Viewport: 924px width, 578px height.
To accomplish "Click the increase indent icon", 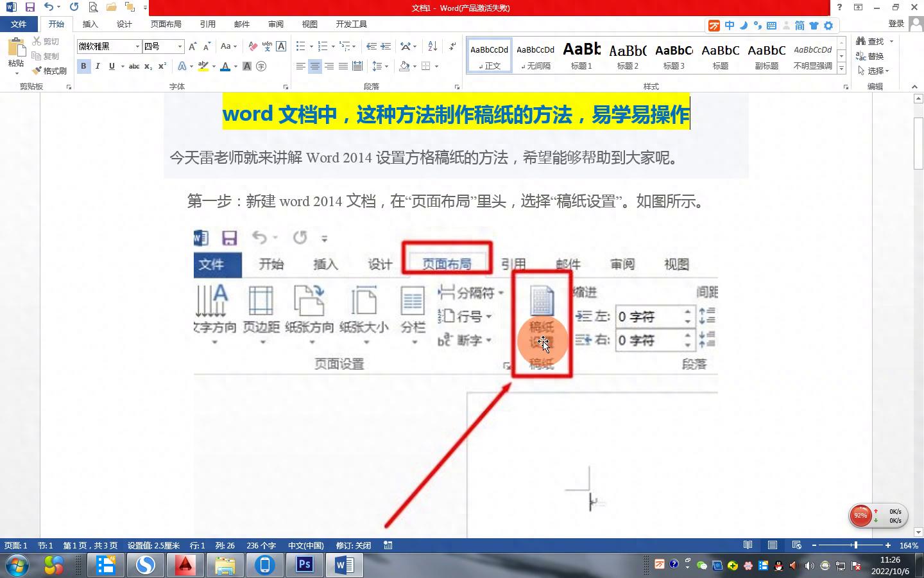I will (x=386, y=46).
